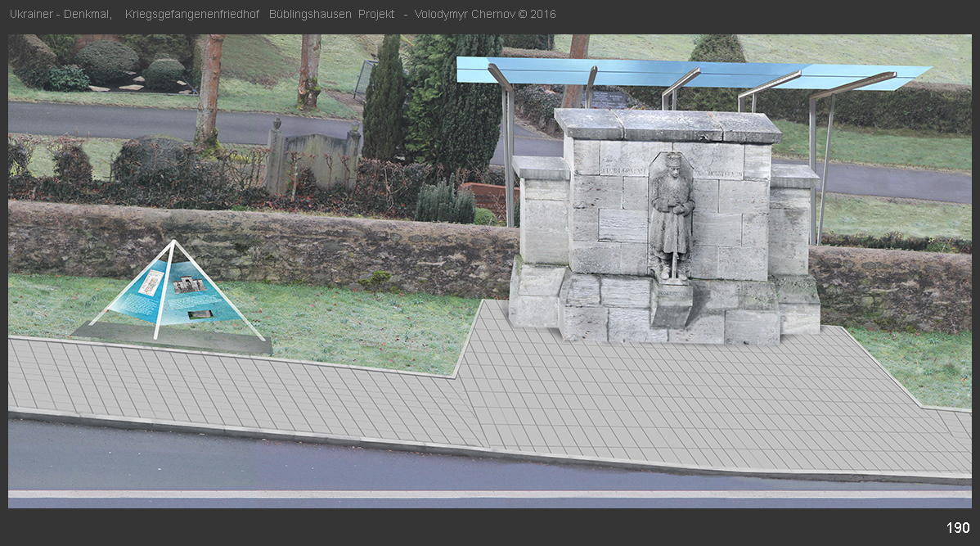Click the slide number 190

tap(957, 528)
